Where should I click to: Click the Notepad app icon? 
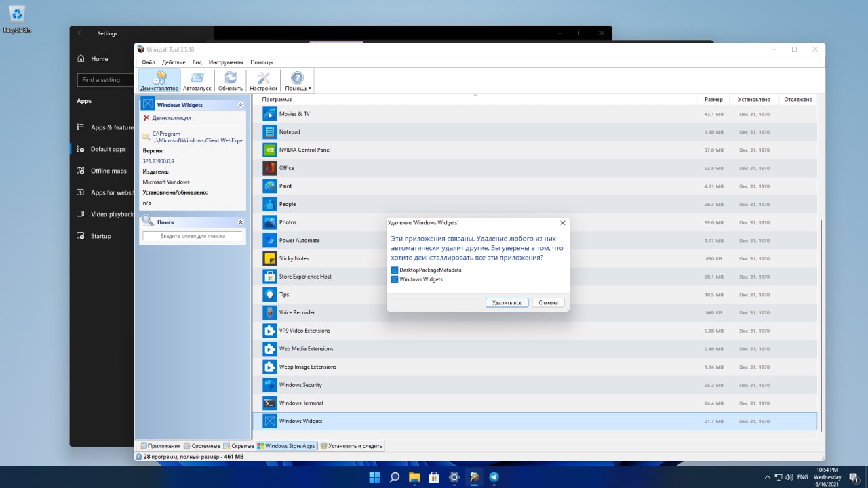coord(269,131)
